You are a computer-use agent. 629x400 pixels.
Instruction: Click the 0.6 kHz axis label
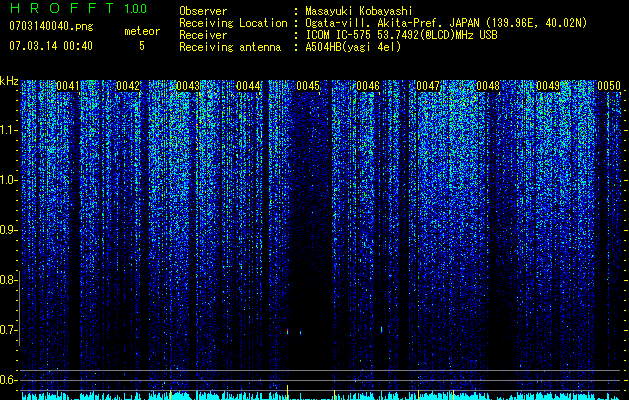(7, 380)
